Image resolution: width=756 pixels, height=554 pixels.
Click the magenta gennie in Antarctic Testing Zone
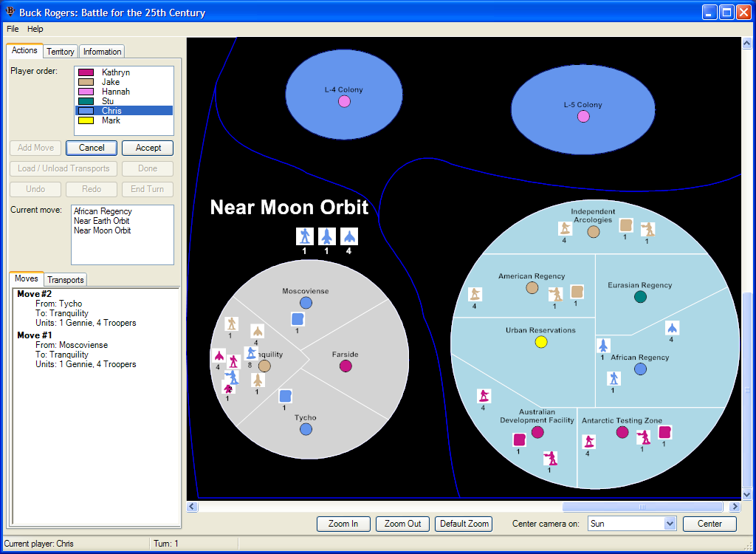tap(643, 437)
